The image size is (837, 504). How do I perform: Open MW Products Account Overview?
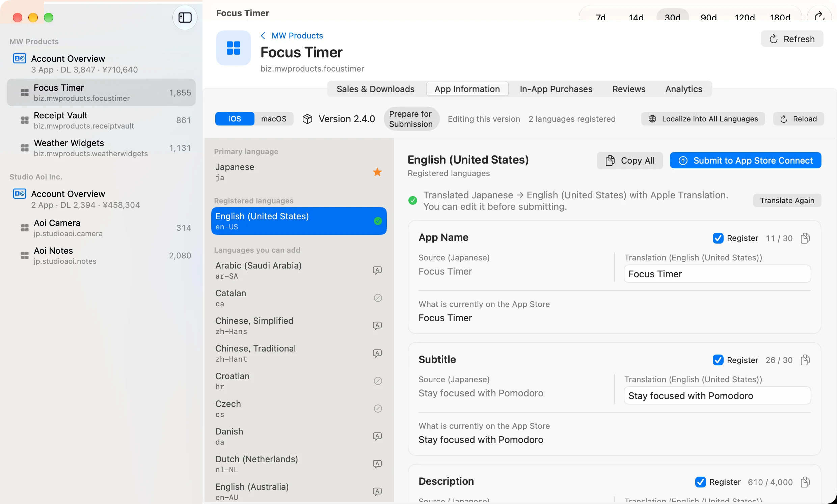coord(101,63)
